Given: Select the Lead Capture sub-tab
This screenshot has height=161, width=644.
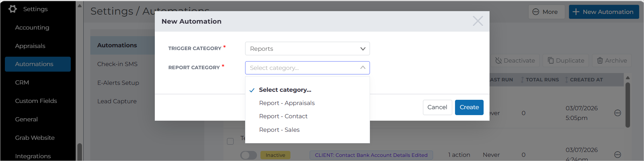Looking at the screenshot, I should [x=117, y=101].
